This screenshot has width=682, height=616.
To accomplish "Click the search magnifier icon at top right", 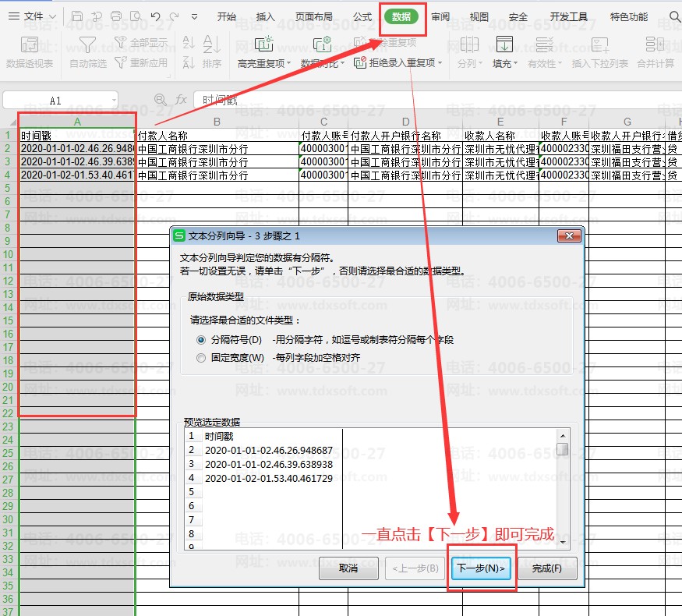I will (x=674, y=16).
